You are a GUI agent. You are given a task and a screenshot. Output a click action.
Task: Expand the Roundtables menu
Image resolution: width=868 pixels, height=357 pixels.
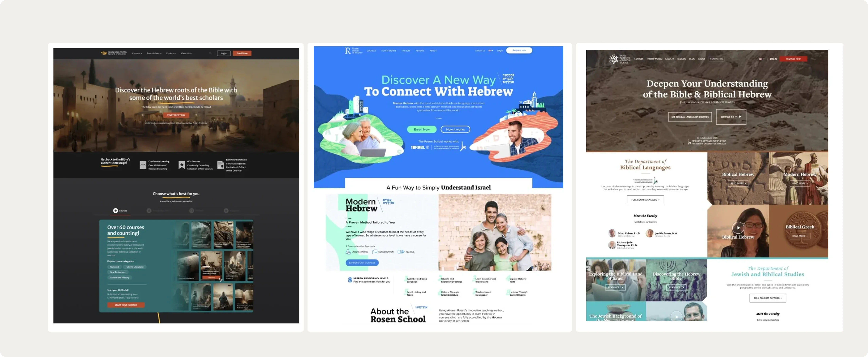(154, 53)
